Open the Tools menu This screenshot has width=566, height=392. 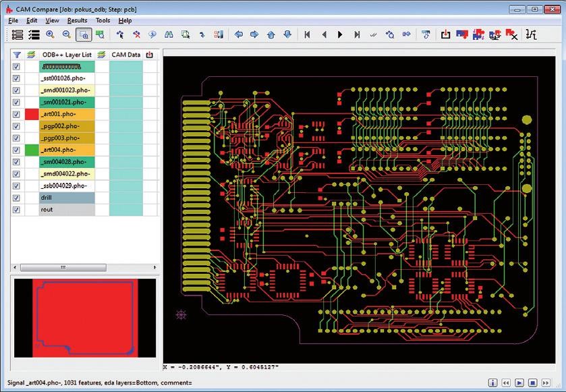tap(103, 20)
